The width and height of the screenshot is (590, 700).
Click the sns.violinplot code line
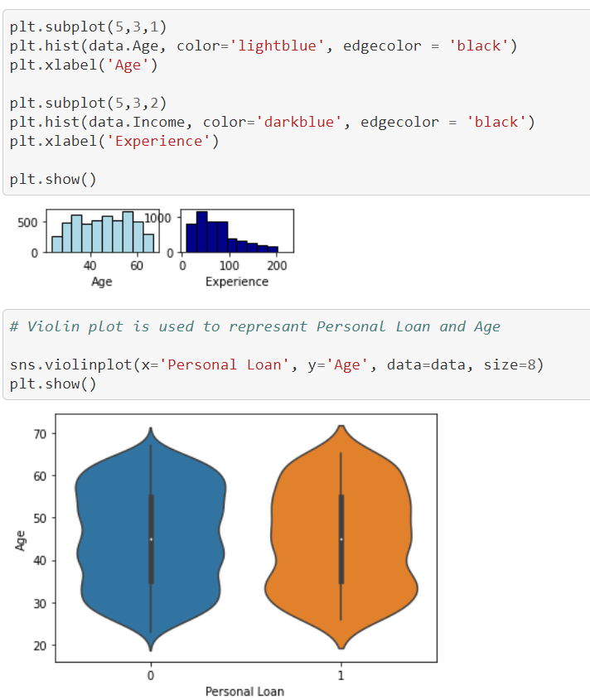click(x=277, y=364)
